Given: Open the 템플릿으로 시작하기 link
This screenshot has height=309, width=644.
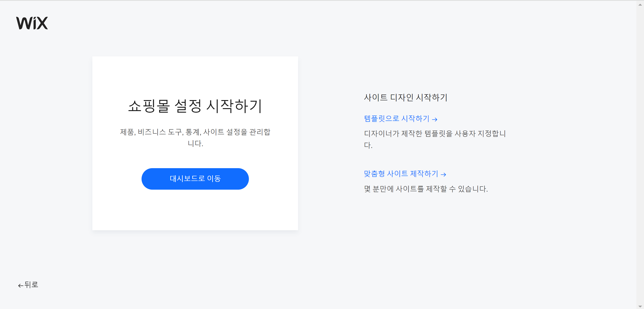Looking at the screenshot, I should (x=400, y=118).
